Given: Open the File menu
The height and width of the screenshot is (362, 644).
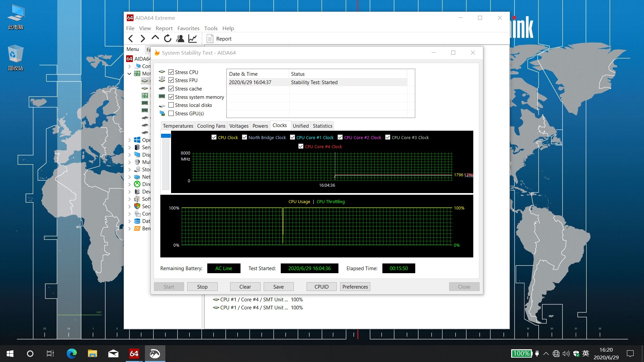Looking at the screenshot, I should [130, 28].
